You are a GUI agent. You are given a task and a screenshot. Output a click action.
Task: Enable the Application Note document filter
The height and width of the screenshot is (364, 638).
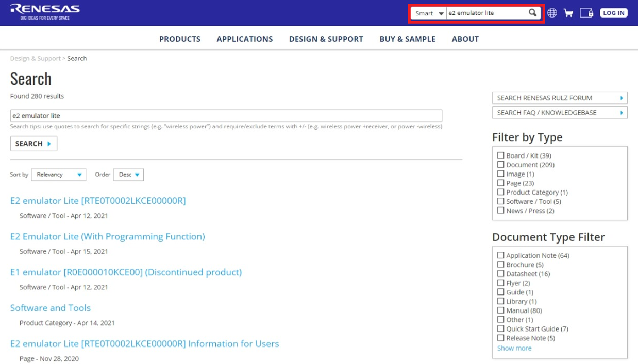tap(500, 255)
